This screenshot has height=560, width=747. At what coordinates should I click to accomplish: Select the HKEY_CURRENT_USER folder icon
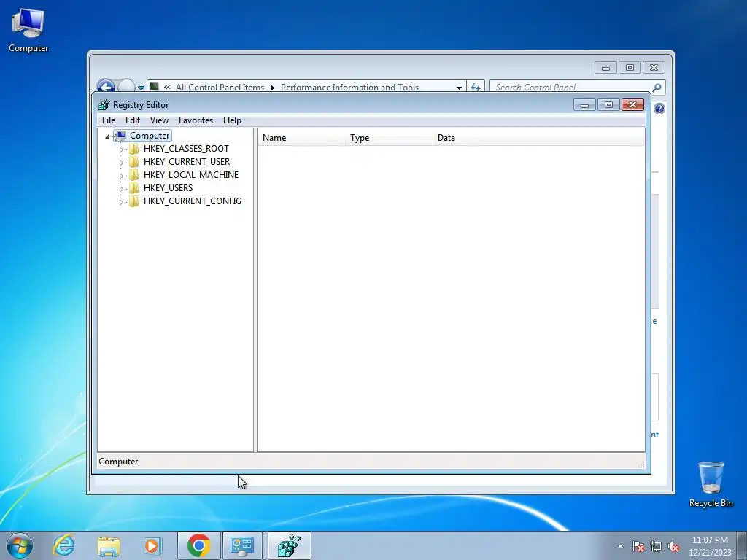coord(134,162)
